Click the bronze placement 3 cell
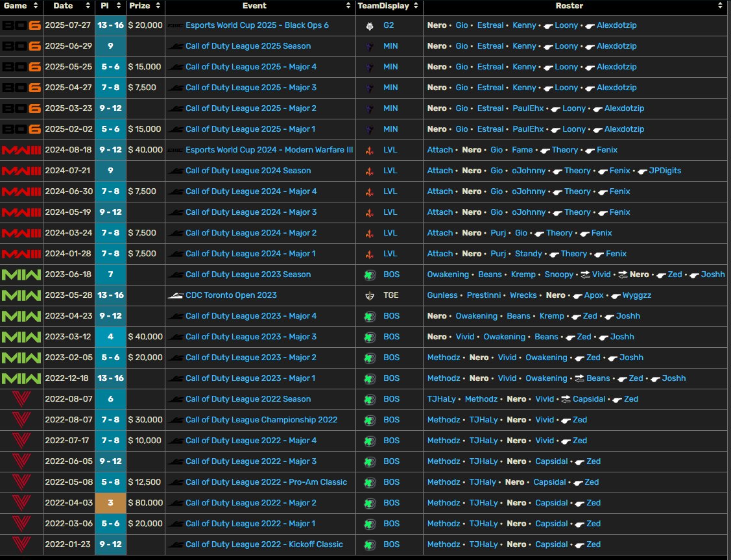Viewport: 731px width, 560px height. click(110, 503)
